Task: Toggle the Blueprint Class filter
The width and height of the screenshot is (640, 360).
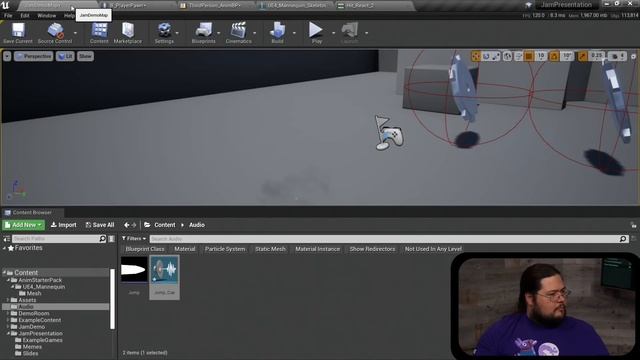Action: pyautogui.click(x=145, y=249)
